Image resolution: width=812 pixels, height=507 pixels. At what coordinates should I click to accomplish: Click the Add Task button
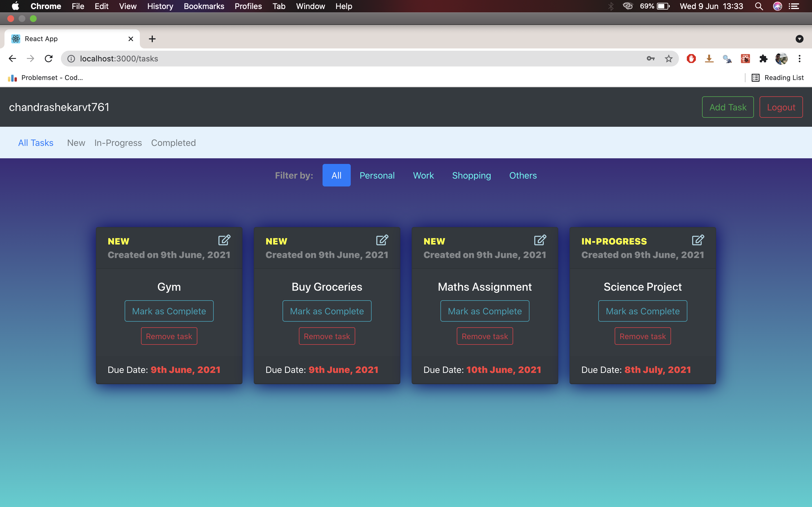[727, 107]
